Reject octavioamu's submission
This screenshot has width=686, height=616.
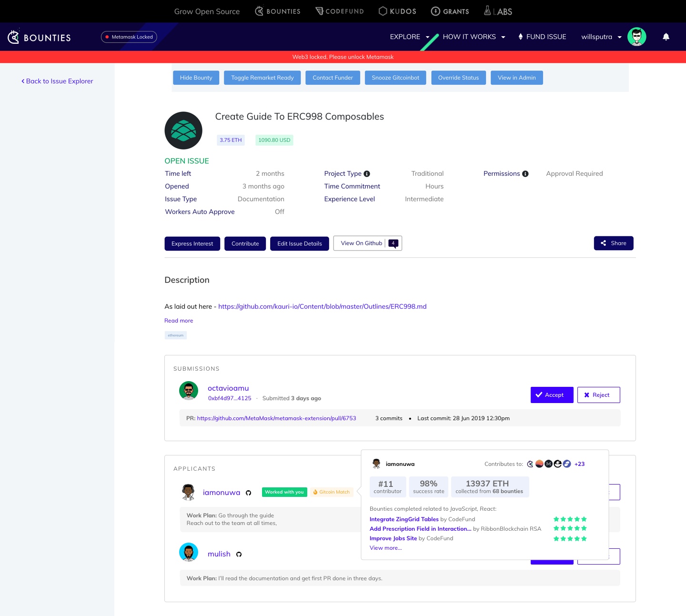(599, 395)
